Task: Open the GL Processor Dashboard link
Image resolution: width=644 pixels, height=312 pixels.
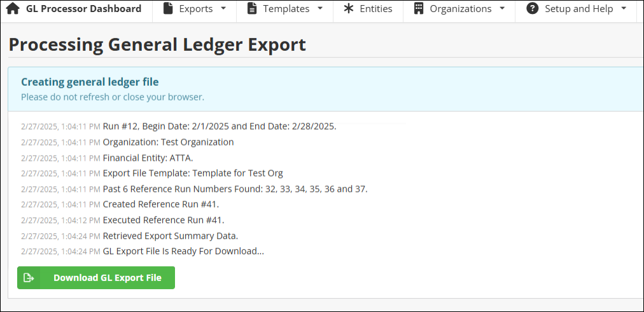Action: [x=83, y=9]
